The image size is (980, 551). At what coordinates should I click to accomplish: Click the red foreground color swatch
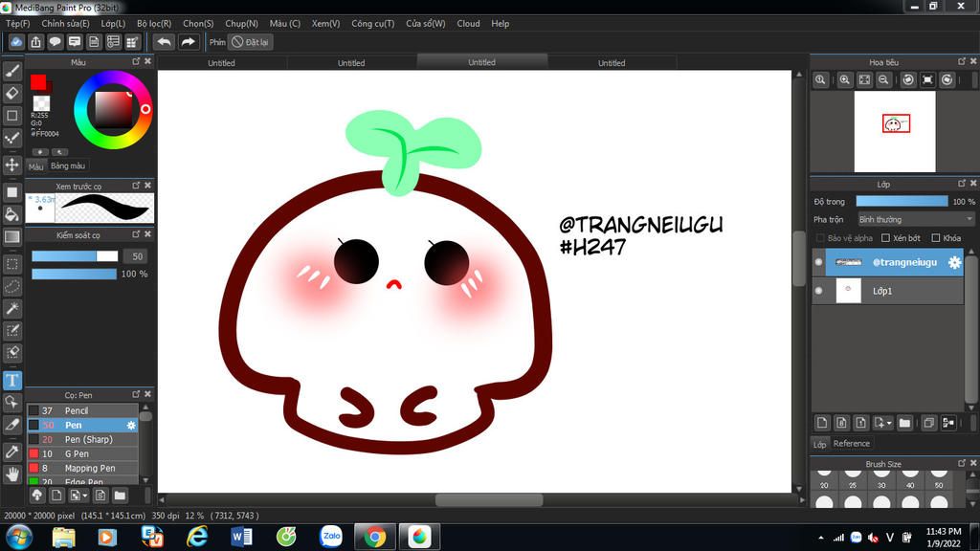click(x=37, y=82)
